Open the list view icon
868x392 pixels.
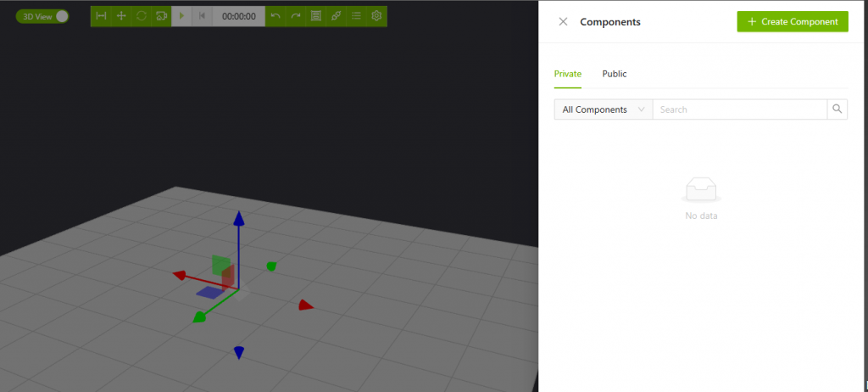(357, 16)
